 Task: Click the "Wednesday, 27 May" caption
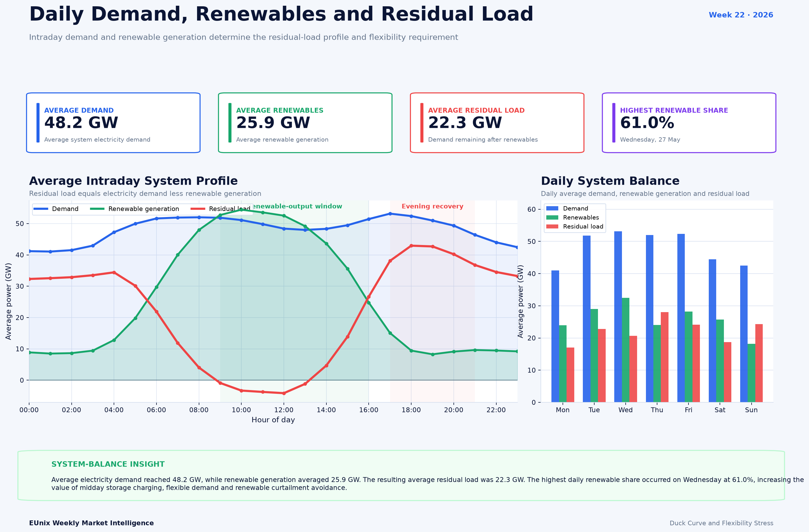[x=650, y=140]
